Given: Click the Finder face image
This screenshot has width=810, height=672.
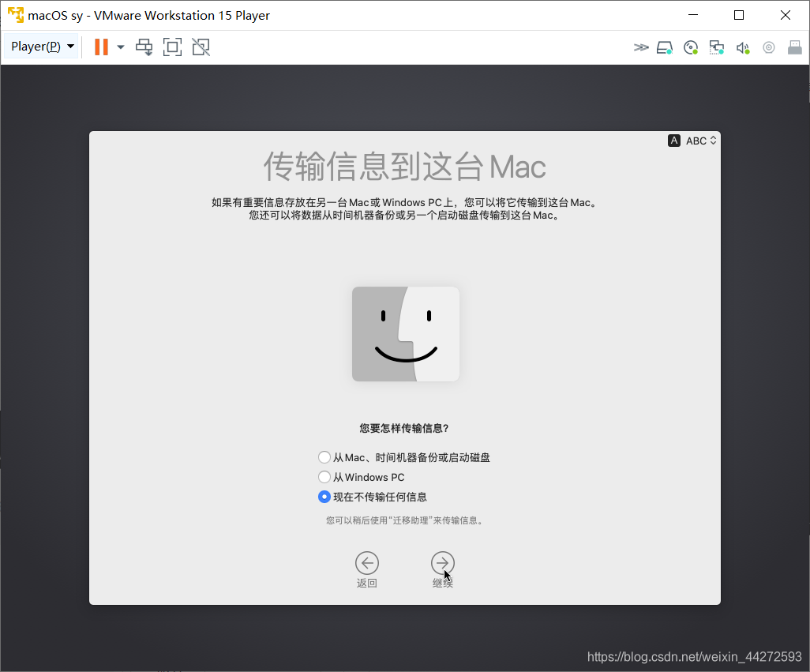Looking at the screenshot, I should point(406,334).
